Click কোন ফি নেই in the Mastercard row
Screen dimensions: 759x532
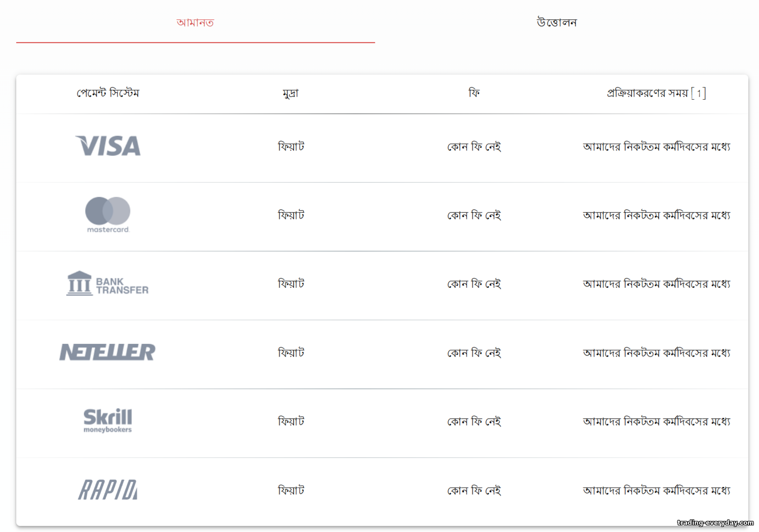(x=474, y=215)
